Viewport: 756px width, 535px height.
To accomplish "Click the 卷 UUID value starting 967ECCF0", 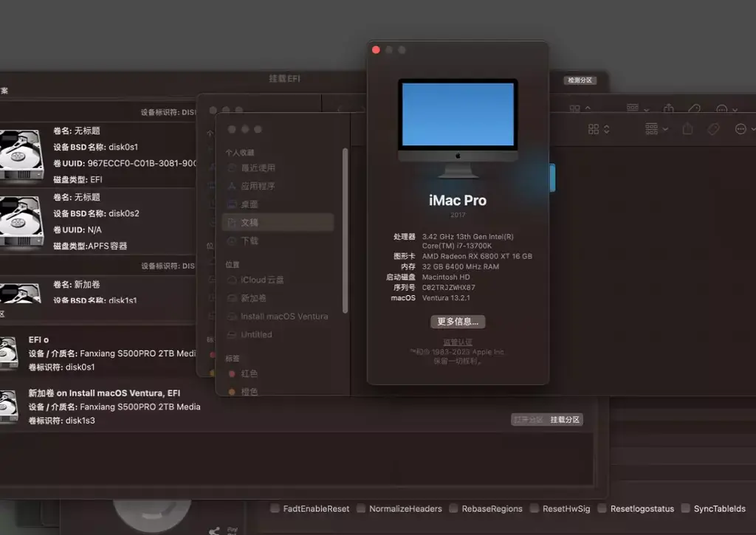I will [x=142, y=163].
